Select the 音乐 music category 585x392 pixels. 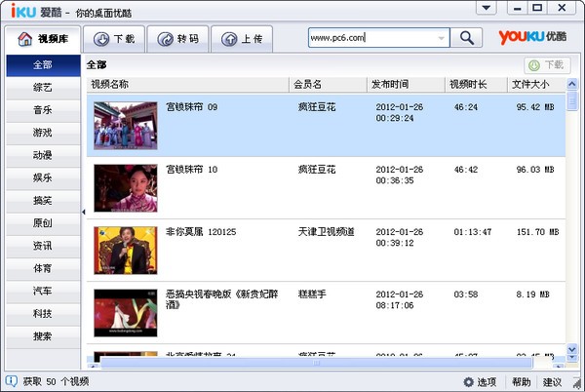tap(42, 110)
